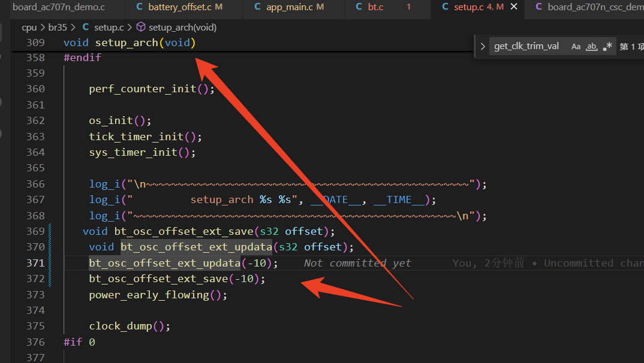Close the setup.c tab
Image resolution: width=644 pixels, height=363 pixels.
coord(514,7)
